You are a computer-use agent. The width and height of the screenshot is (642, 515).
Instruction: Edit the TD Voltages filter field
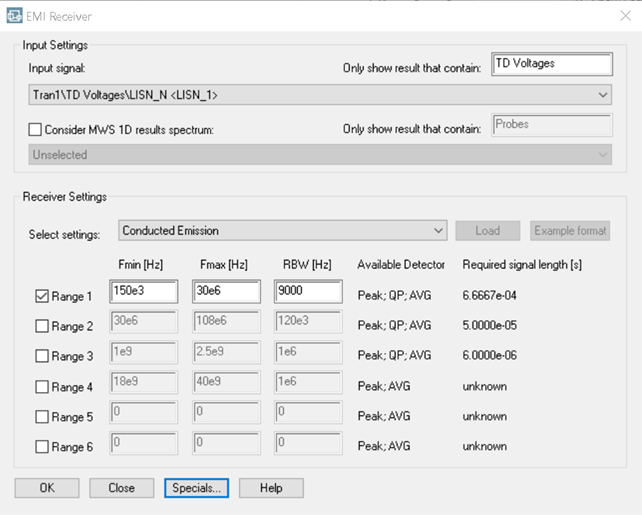(551, 64)
